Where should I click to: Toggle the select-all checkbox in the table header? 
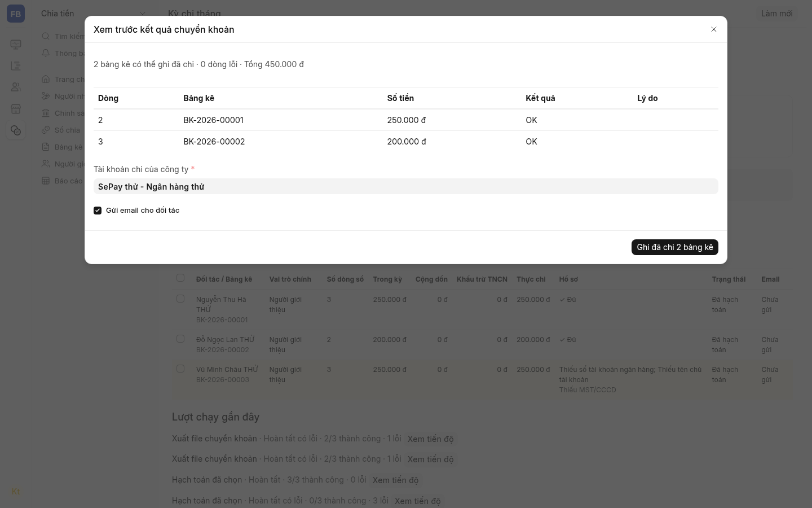(x=180, y=278)
